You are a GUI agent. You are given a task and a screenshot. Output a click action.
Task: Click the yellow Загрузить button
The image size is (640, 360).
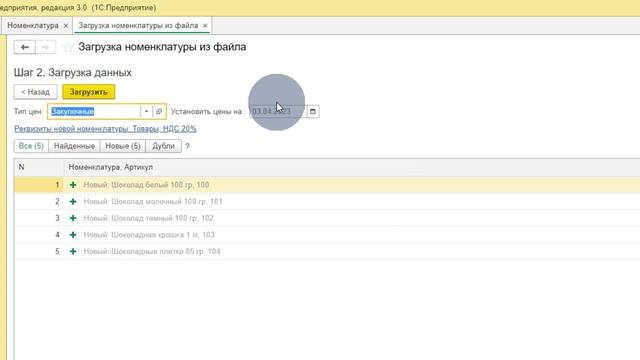click(89, 92)
